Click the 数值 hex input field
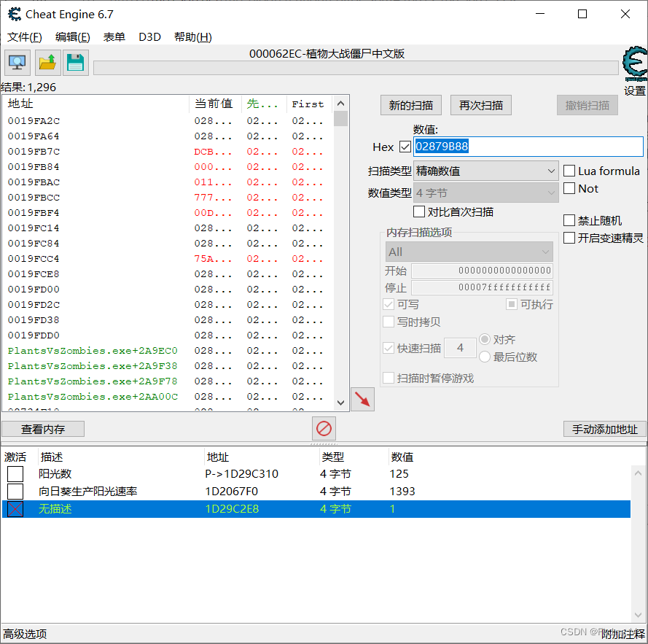648x644 pixels. [x=528, y=147]
